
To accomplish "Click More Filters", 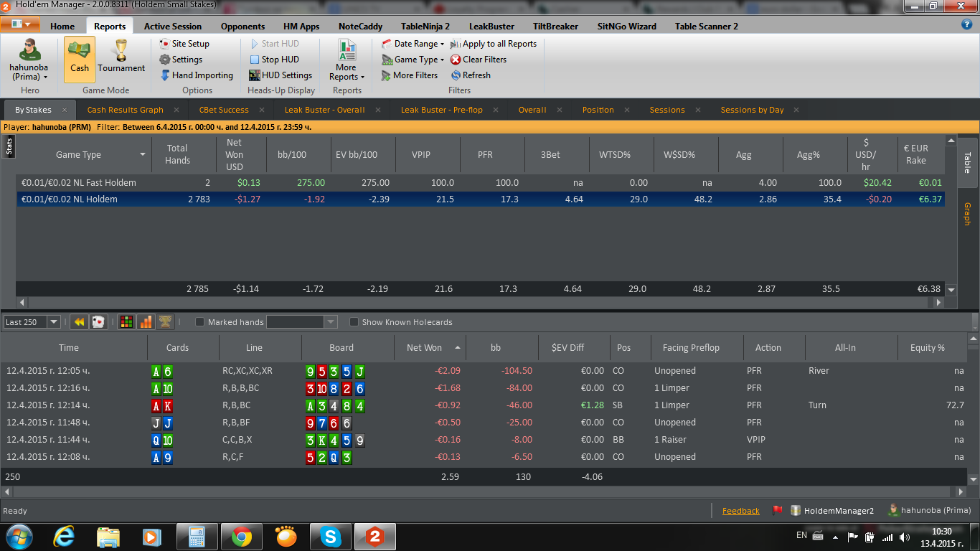I will tap(409, 75).
